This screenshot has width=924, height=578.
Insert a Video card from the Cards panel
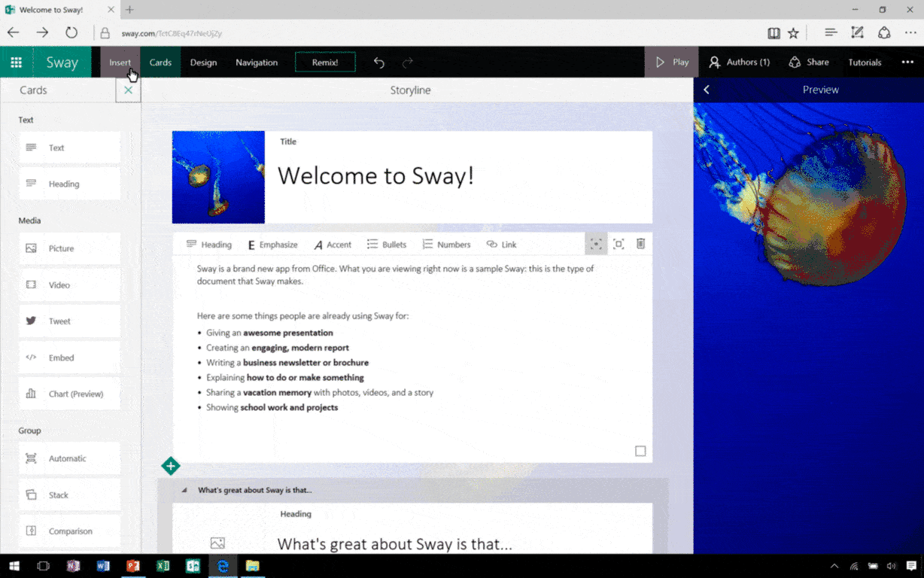pyautogui.click(x=68, y=284)
